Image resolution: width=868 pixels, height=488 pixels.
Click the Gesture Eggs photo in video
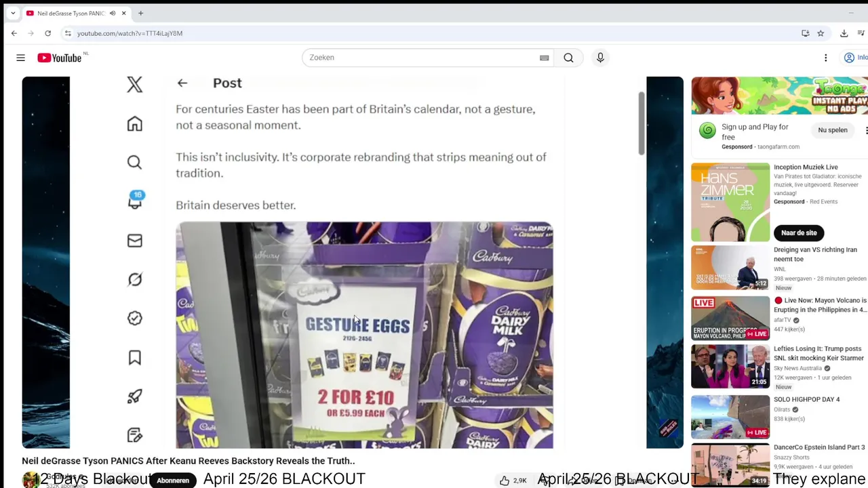(364, 335)
